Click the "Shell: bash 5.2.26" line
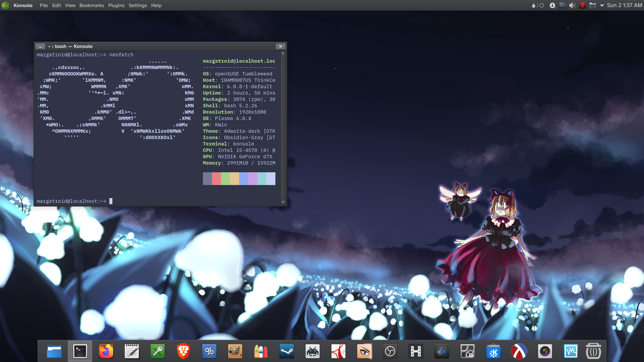The height and width of the screenshot is (362, 644). [x=230, y=106]
